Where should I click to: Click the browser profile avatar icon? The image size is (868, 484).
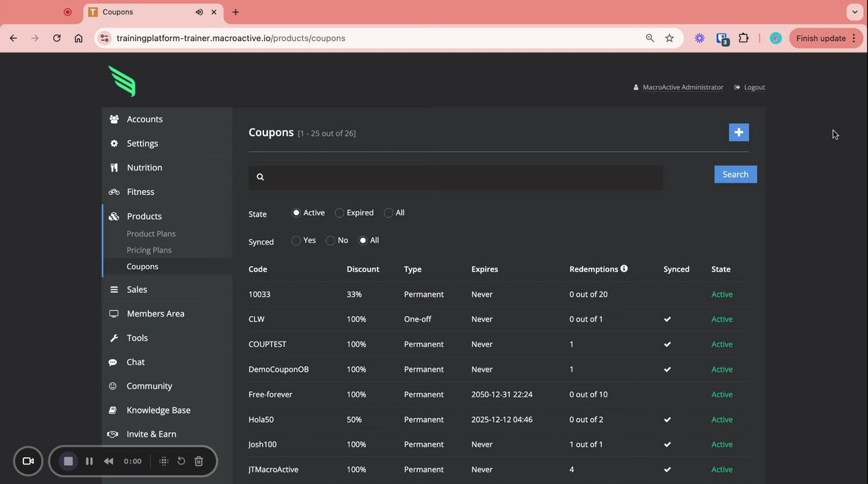[x=776, y=38]
